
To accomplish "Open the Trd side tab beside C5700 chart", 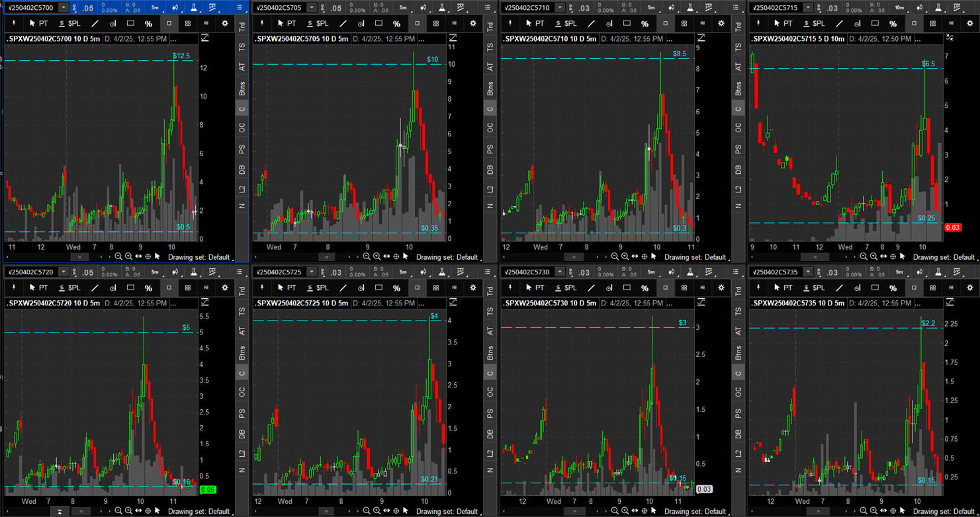I will pyautogui.click(x=242, y=27).
